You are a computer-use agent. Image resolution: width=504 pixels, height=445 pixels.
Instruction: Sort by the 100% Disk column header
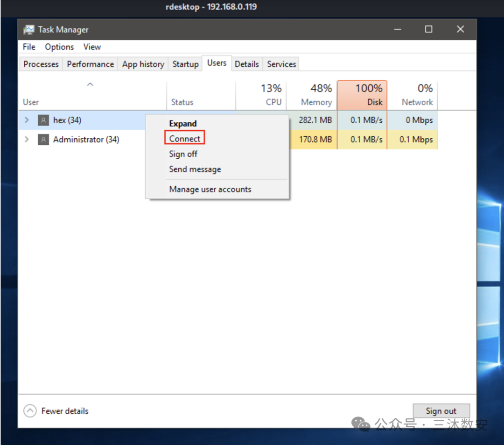(362, 95)
